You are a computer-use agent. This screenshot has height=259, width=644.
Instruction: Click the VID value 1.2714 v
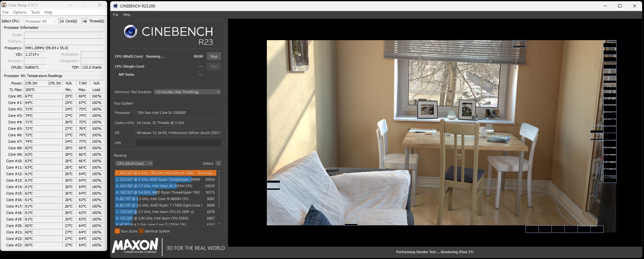35,54
